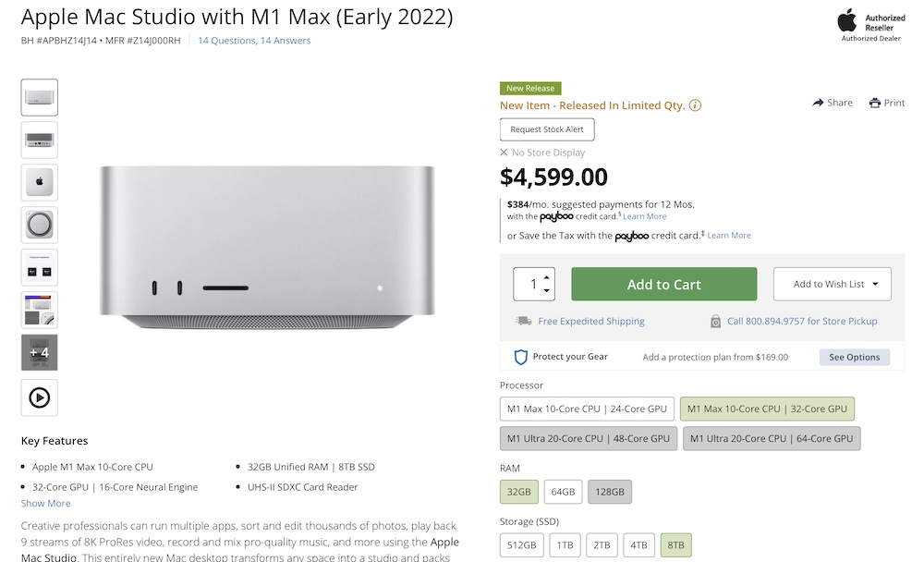Select M1 Max 10-Core CPU 24-Core GPU option
The height and width of the screenshot is (562, 924).
tap(587, 409)
